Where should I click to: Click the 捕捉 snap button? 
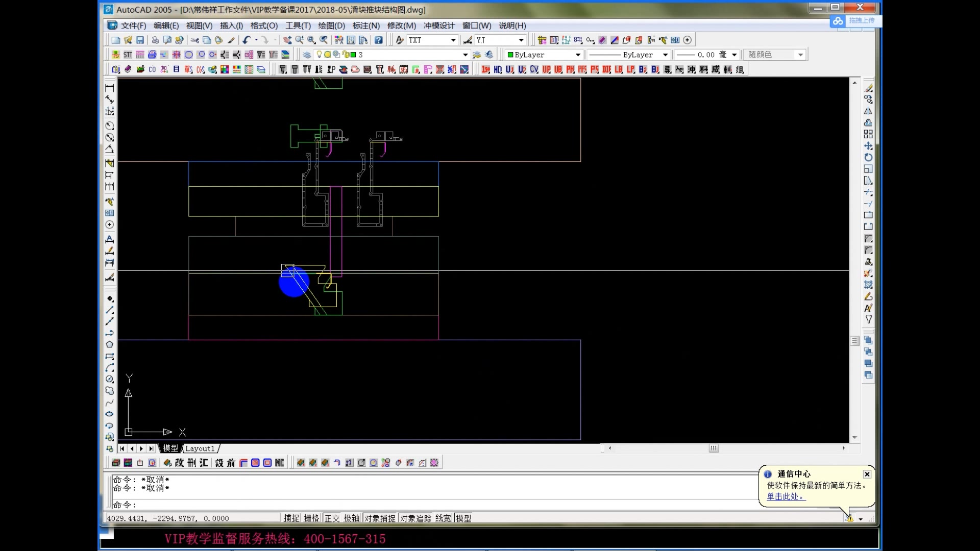click(x=291, y=518)
